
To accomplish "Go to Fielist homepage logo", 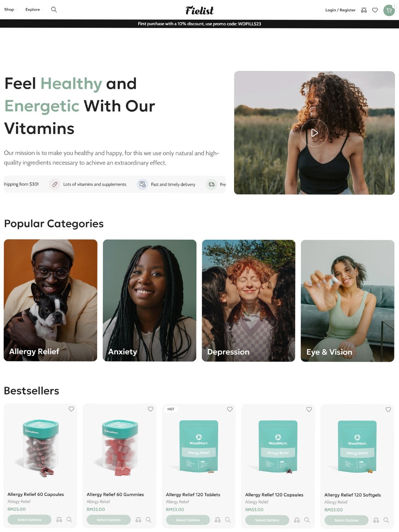I will pos(199,10).
